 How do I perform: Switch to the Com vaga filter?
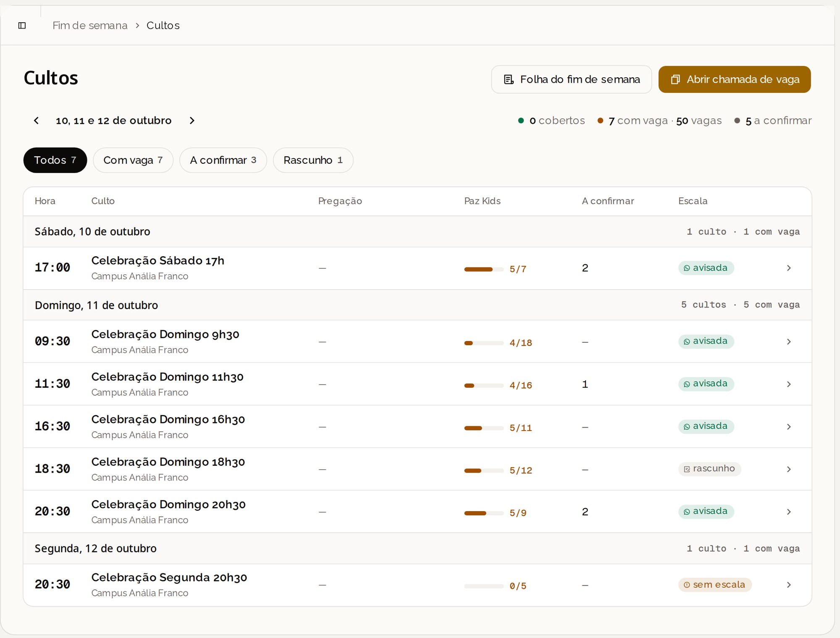pos(133,160)
